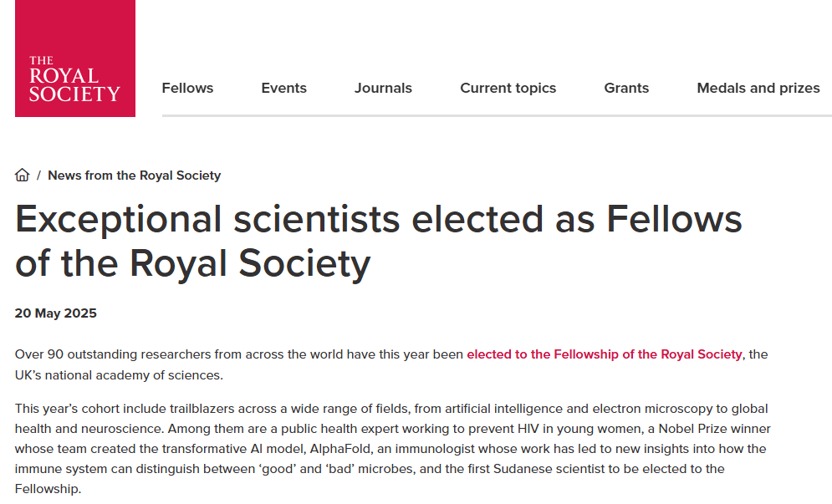Open the Current topics menu

508,88
